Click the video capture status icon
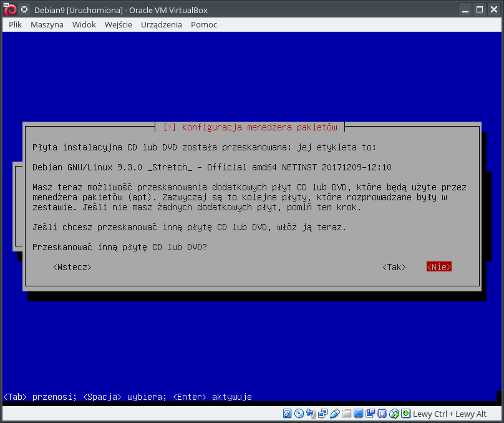 (371, 414)
